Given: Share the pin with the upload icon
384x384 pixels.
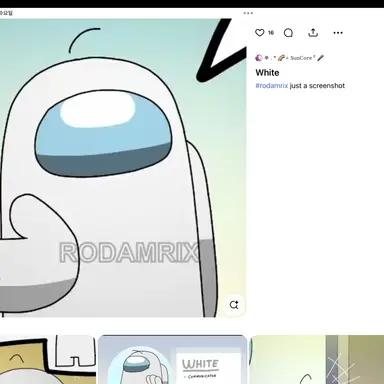Looking at the screenshot, I should click(x=313, y=33).
